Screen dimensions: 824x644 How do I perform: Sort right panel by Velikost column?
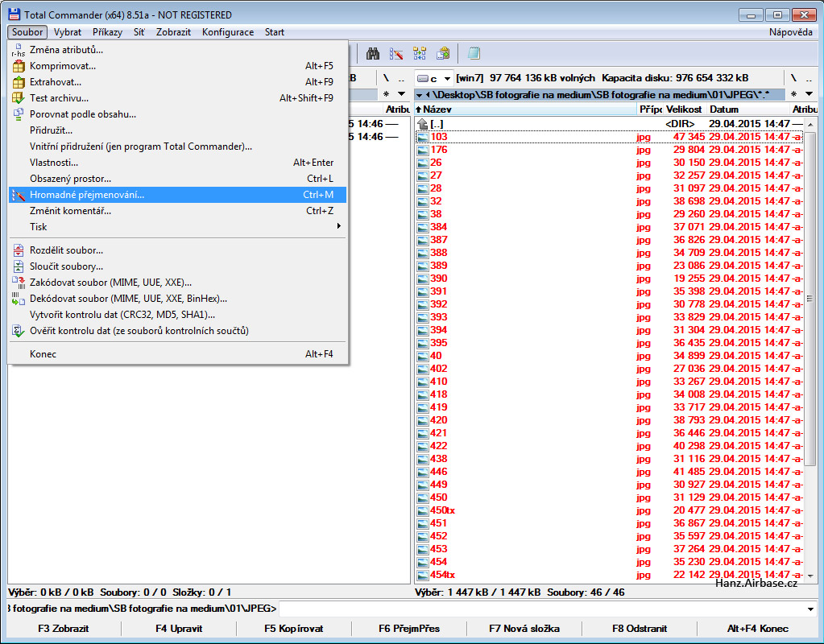684,109
